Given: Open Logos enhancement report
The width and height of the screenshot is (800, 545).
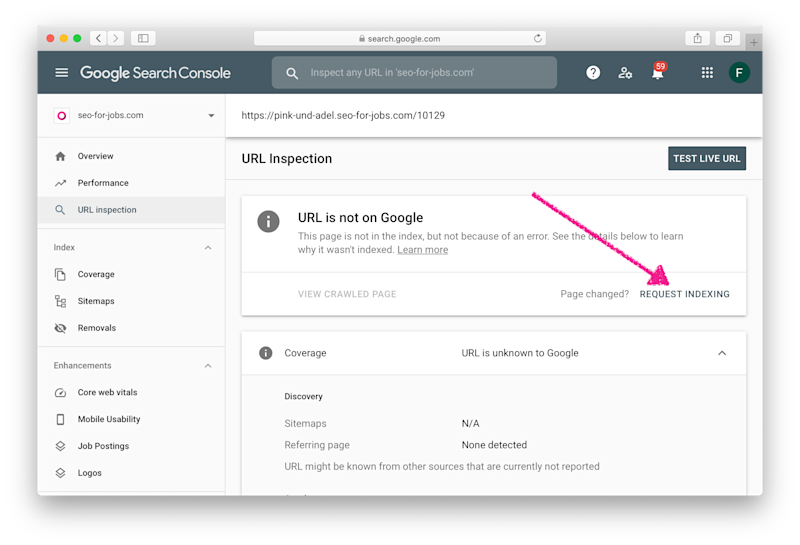Looking at the screenshot, I should coord(90,473).
